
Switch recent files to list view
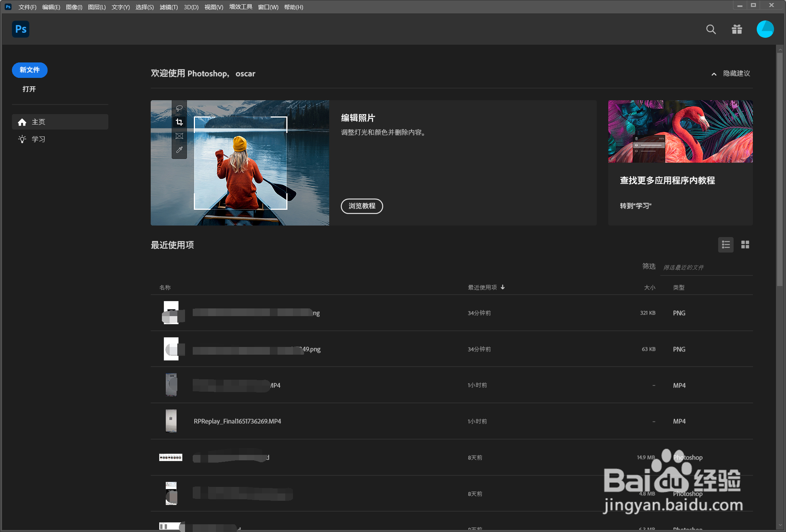coord(725,245)
